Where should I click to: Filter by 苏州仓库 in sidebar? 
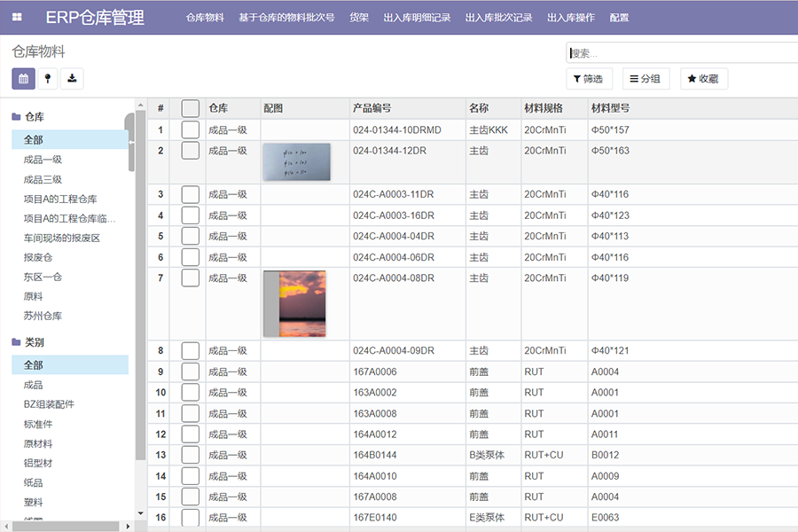43,316
